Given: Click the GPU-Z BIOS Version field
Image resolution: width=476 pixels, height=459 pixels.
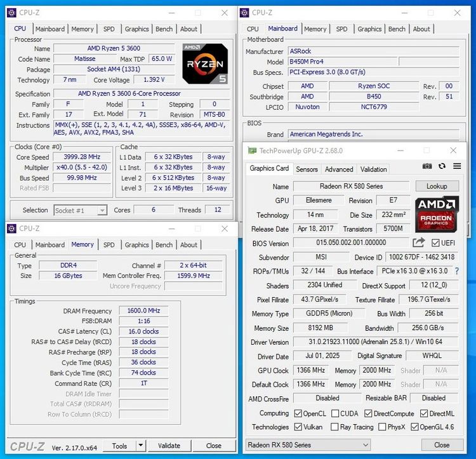Looking at the screenshot, I should [x=351, y=243].
